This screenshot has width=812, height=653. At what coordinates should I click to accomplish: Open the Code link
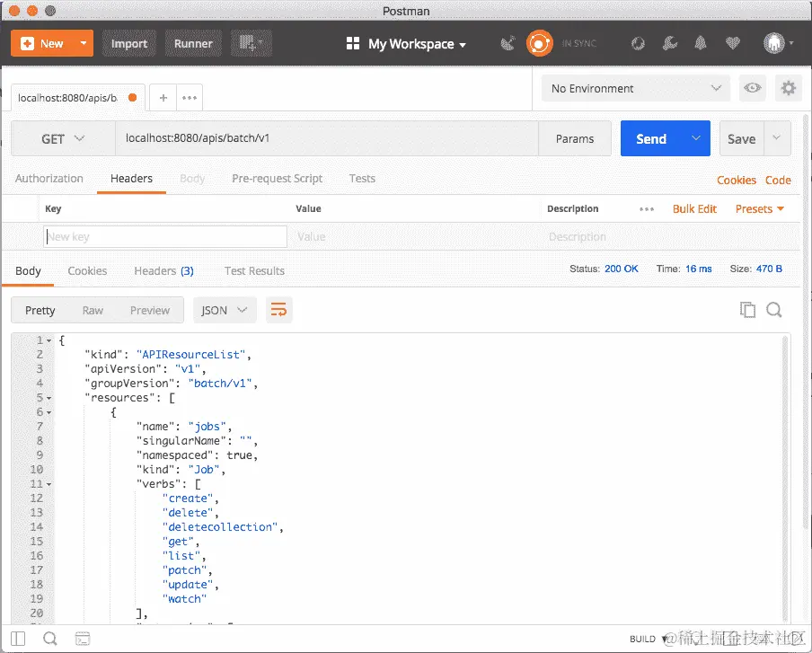pos(778,181)
